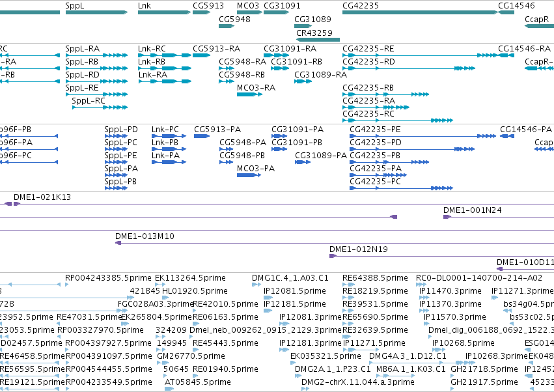Select EST DMG1C.4_1.A03.C1

tap(290, 278)
